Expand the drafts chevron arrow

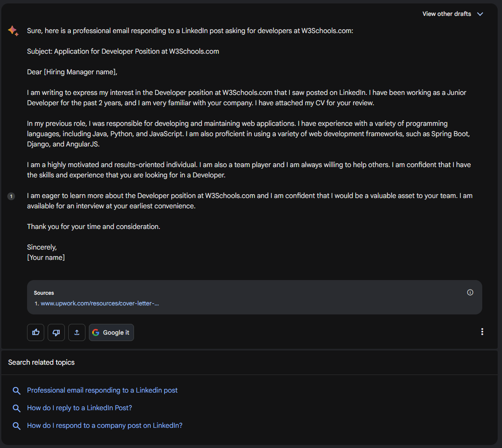pyautogui.click(x=480, y=14)
